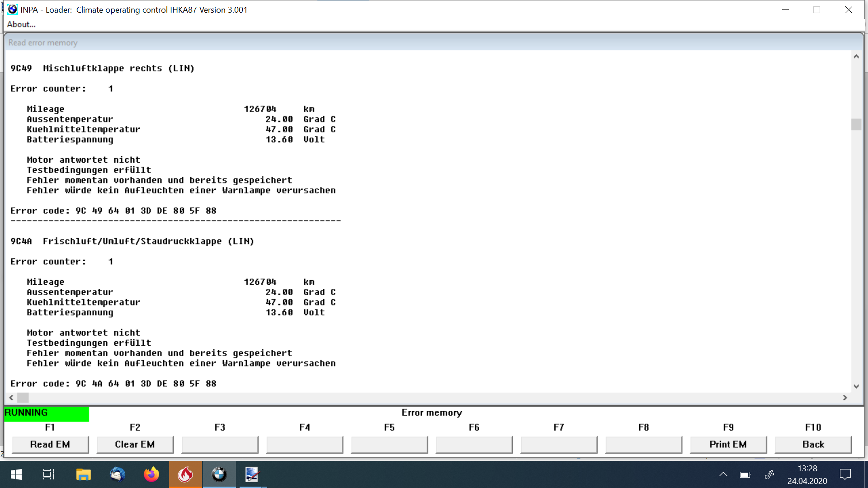Open the app right of the BMW icon
Image resolution: width=868 pixels, height=488 pixels.
[252, 474]
